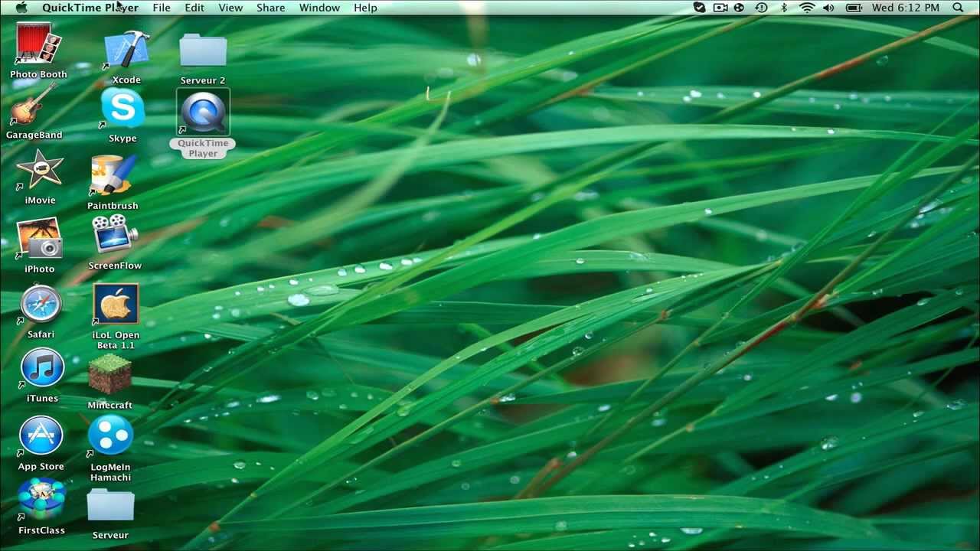The width and height of the screenshot is (980, 551).
Task: Select the QuickTime Player desktop icon
Action: click(x=203, y=112)
